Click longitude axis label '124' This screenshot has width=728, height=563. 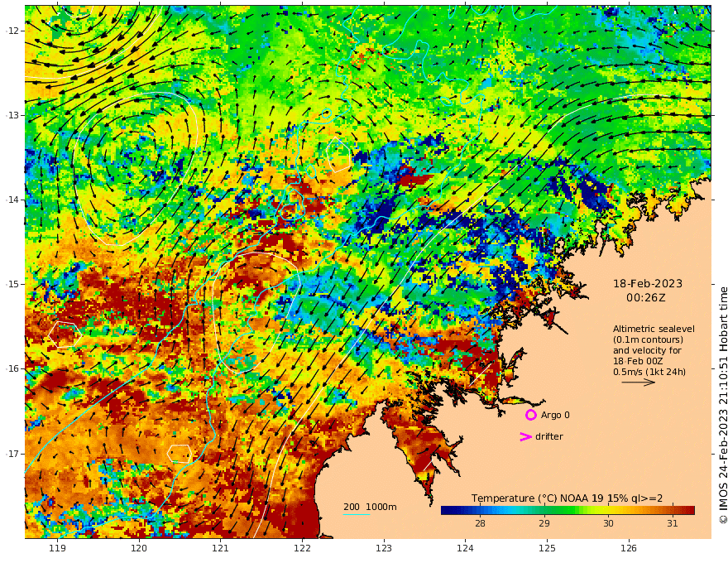click(x=465, y=549)
